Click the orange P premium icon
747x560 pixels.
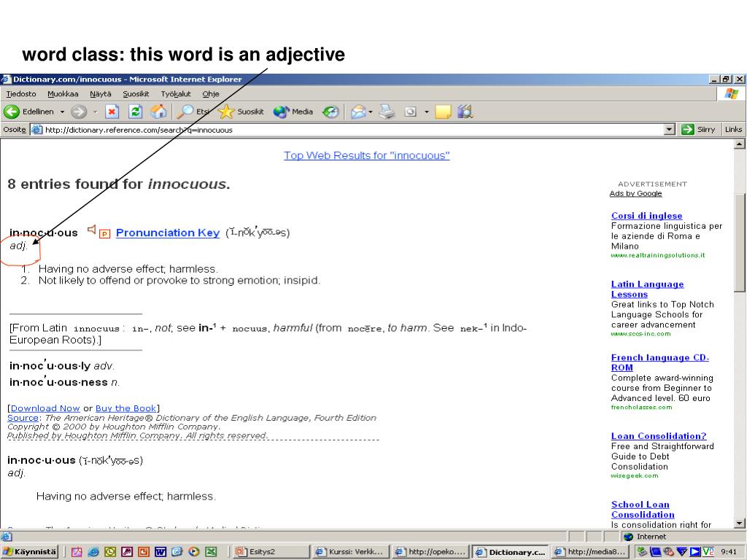click(105, 233)
